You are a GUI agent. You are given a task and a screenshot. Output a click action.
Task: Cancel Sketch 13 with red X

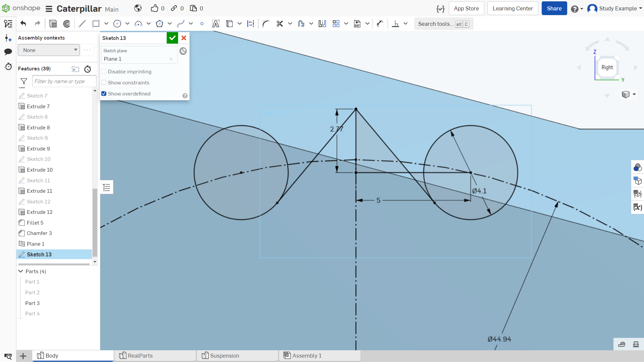184,38
